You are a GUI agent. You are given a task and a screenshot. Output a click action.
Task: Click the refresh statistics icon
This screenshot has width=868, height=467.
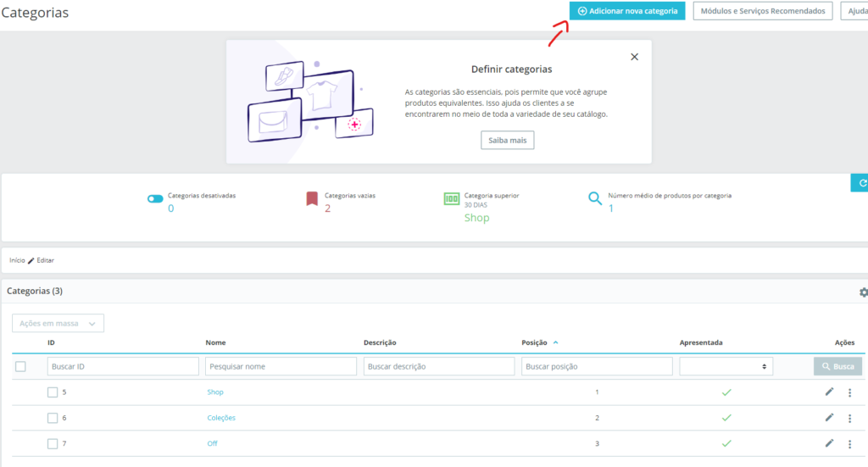[x=861, y=183]
